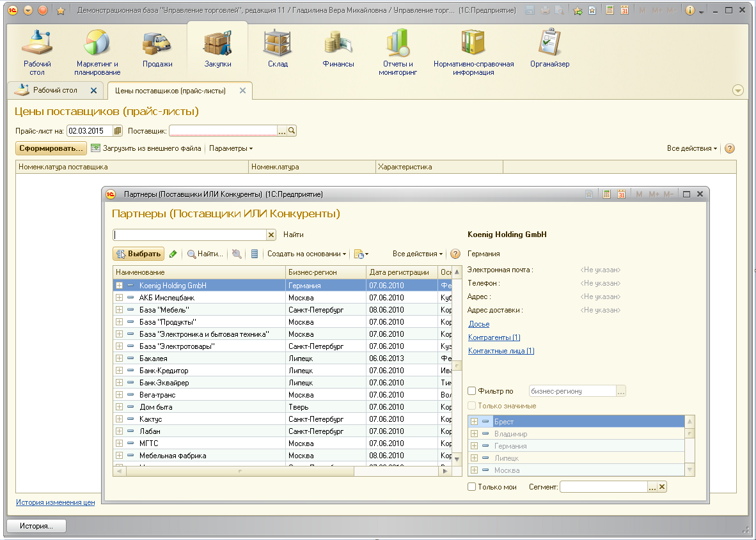Click the partners list vertical scroll down arrow
Screen dimensions: 756x540
pyautogui.click(x=457, y=459)
